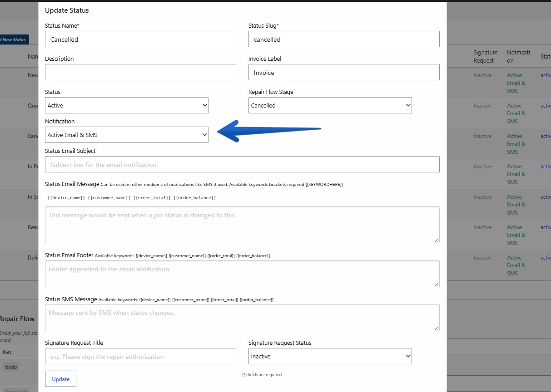The height and width of the screenshot is (392, 551).
Task: Click the {{order_total}} keyword above the email message box
Action: [x=152, y=198]
